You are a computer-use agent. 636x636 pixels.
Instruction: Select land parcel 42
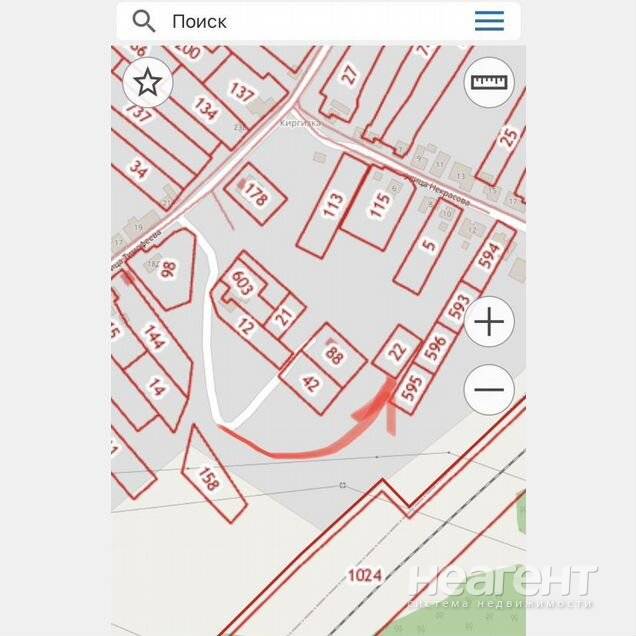[x=311, y=383]
